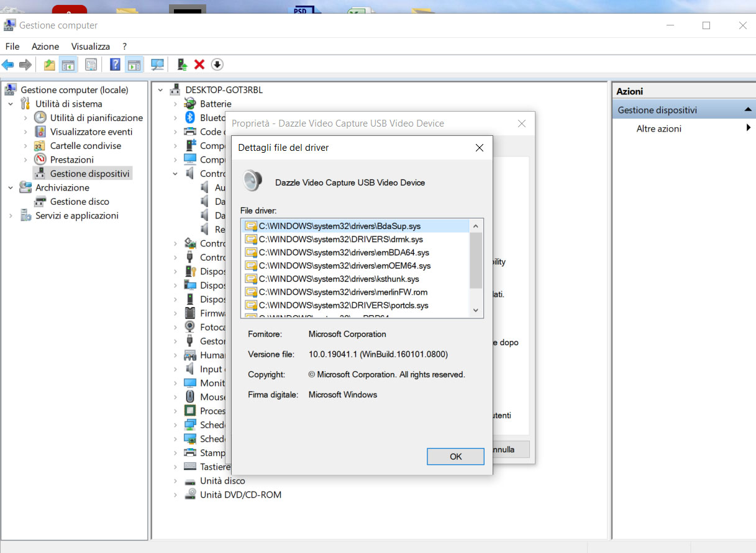Select the drmk.sys driver file row
Viewport: 756px width, 553px height.
(x=355, y=239)
